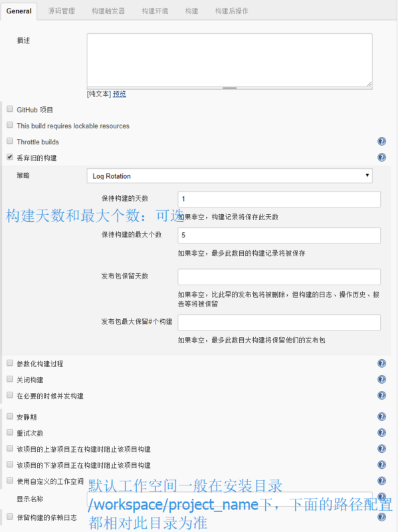Open help for 参数化构建过程
Image resolution: width=402 pixels, height=532 pixels.
(x=381, y=363)
